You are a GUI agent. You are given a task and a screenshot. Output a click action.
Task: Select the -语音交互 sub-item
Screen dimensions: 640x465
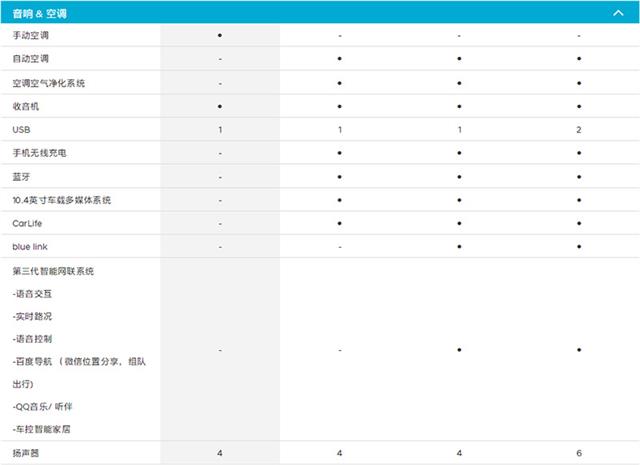tap(34, 294)
